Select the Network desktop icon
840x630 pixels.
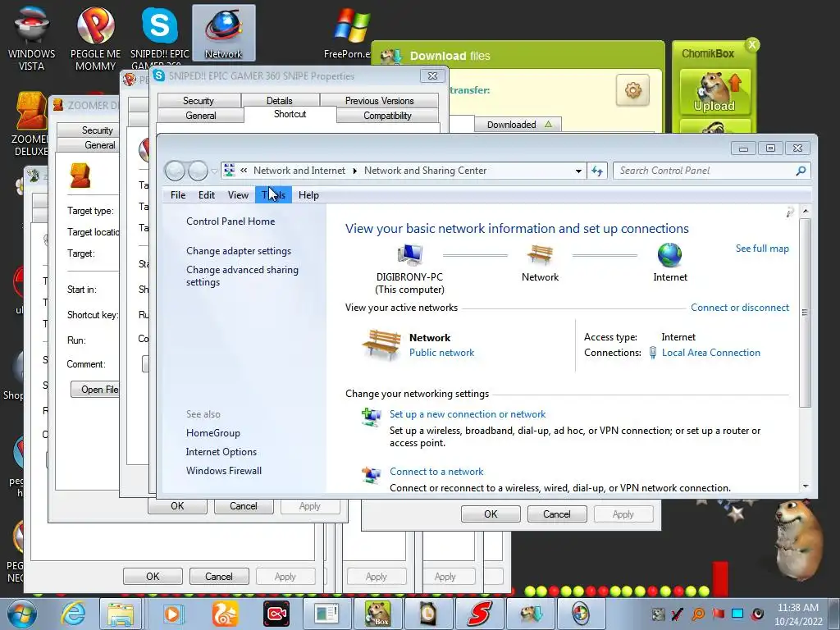[223, 33]
